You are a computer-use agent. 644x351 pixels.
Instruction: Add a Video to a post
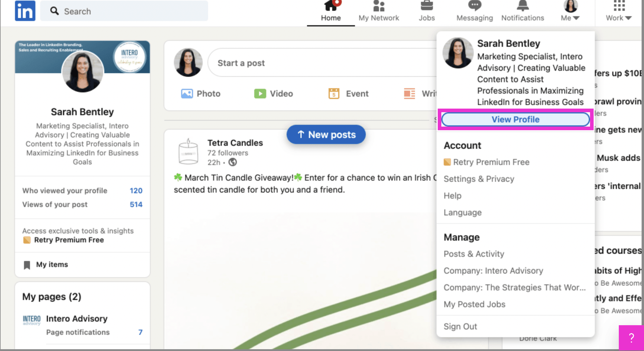point(273,94)
